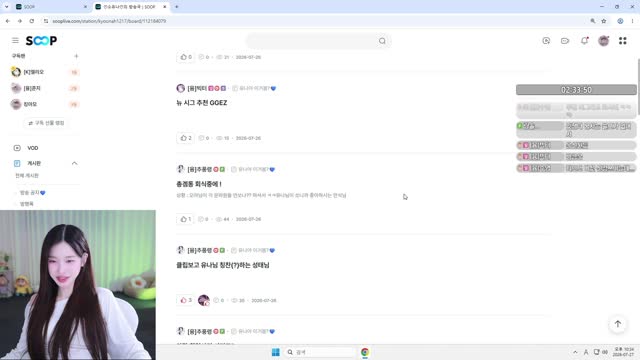The height and width of the screenshot is (360, 640).
Task: Collapse the 게시판 section chevron
Action: pos(74,163)
